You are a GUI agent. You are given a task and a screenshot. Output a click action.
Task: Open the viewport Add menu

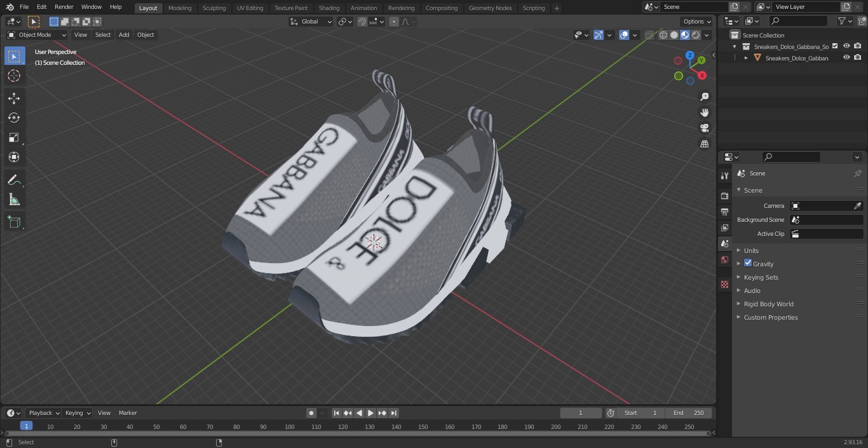point(124,35)
